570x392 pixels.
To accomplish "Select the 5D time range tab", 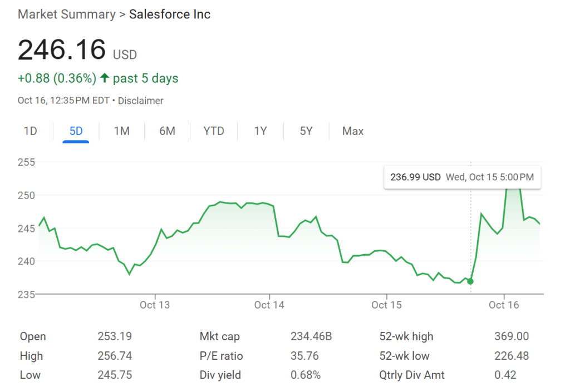I will 76,131.
